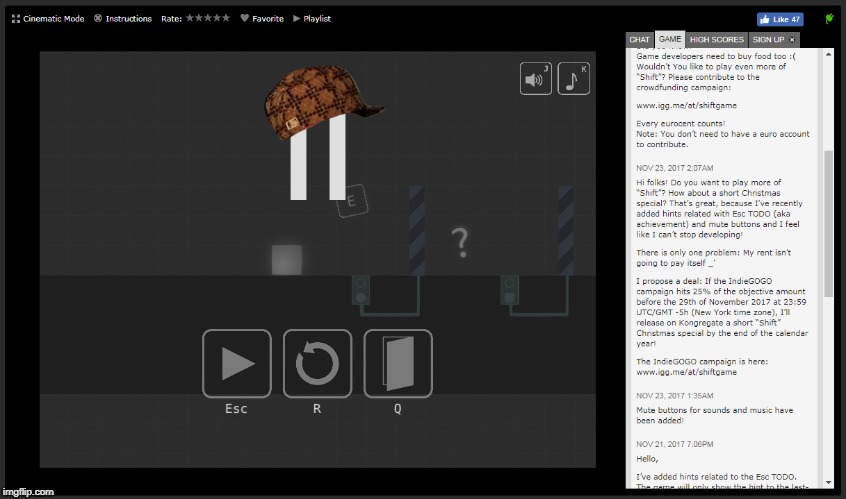Click the E key icon in game
Screen dimensions: 846x499
pyautogui.click(x=352, y=202)
